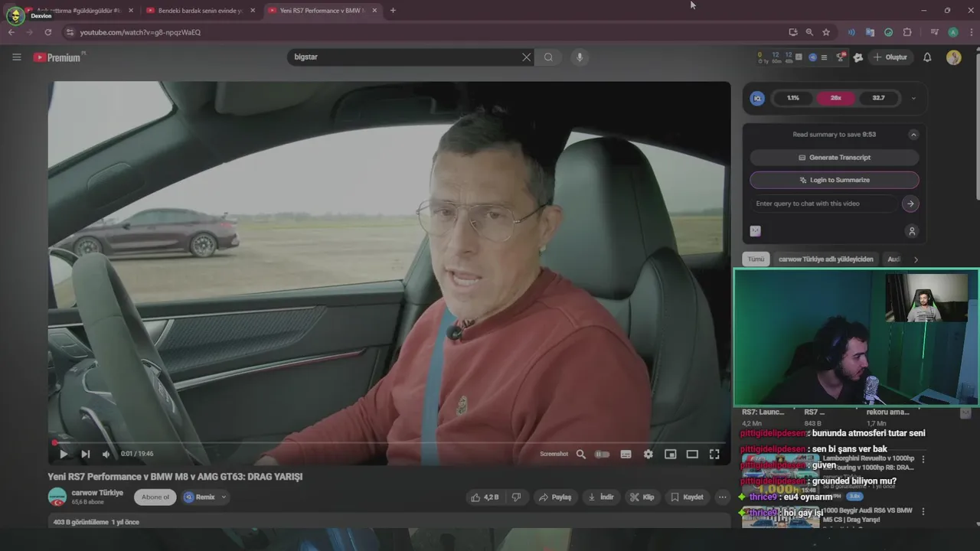Start voice search with microphone icon
The width and height of the screenshot is (980, 551).
(580, 57)
